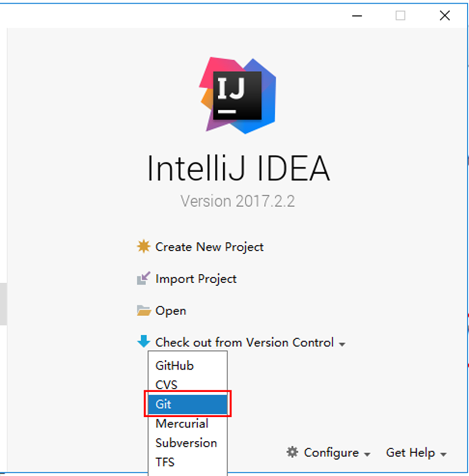The width and height of the screenshot is (469, 476).
Task: Minimize the IntelliJ welcome window
Action: [x=357, y=16]
